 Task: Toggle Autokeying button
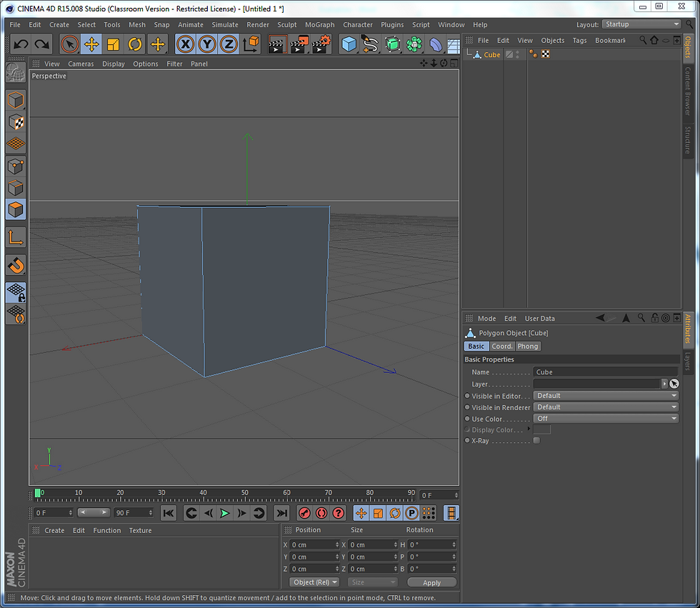tap(321, 514)
